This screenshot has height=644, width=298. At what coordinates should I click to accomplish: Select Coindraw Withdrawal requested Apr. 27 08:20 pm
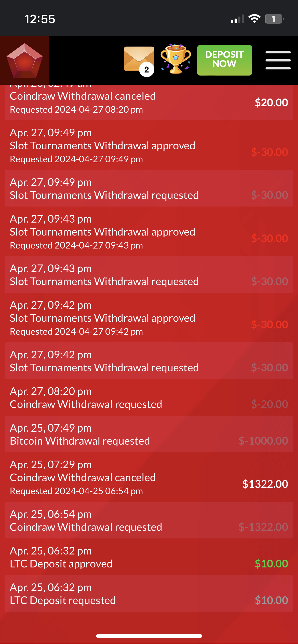click(149, 397)
